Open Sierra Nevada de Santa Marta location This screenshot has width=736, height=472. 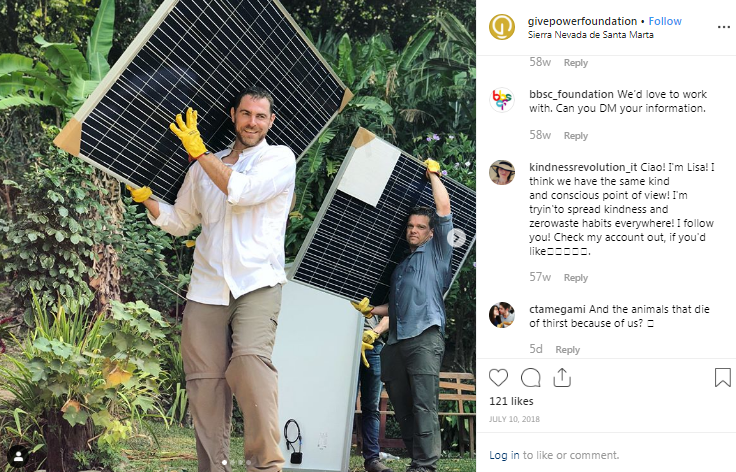pyautogui.click(x=590, y=35)
